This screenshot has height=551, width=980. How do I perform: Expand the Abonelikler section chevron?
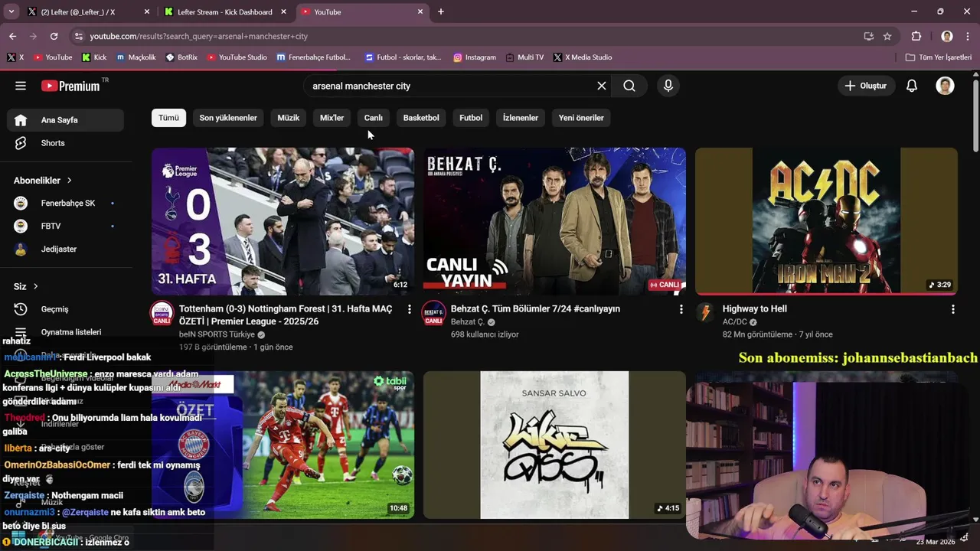pos(69,181)
